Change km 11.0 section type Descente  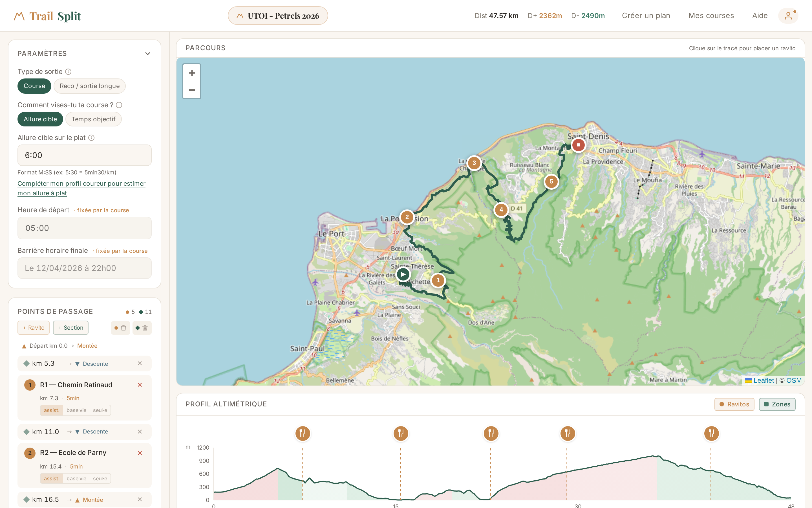[x=92, y=432]
